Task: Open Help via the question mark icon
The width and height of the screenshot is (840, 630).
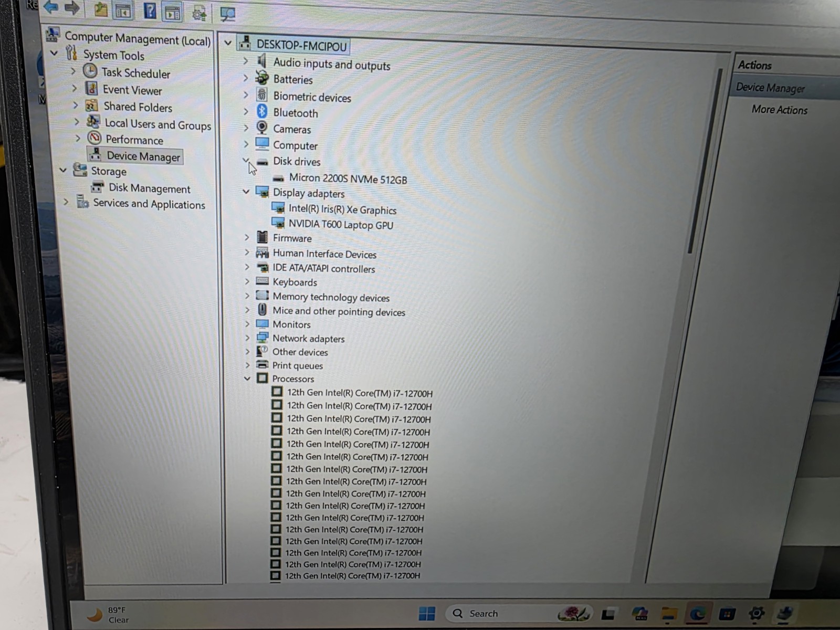Action: pyautogui.click(x=150, y=10)
